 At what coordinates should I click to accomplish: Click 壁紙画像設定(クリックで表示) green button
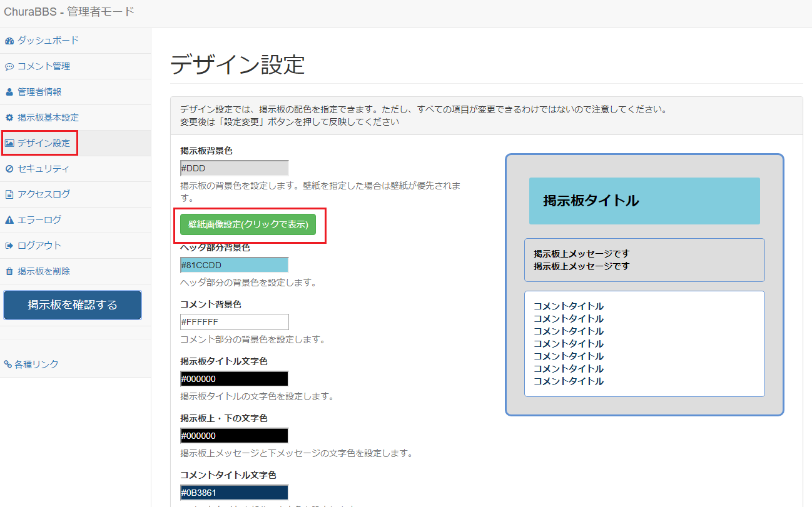click(x=248, y=224)
